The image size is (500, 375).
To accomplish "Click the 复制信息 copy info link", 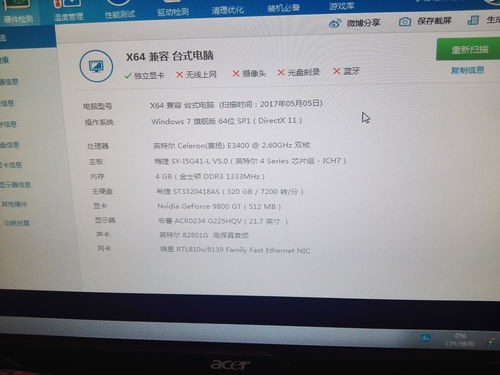I will [467, 70].
